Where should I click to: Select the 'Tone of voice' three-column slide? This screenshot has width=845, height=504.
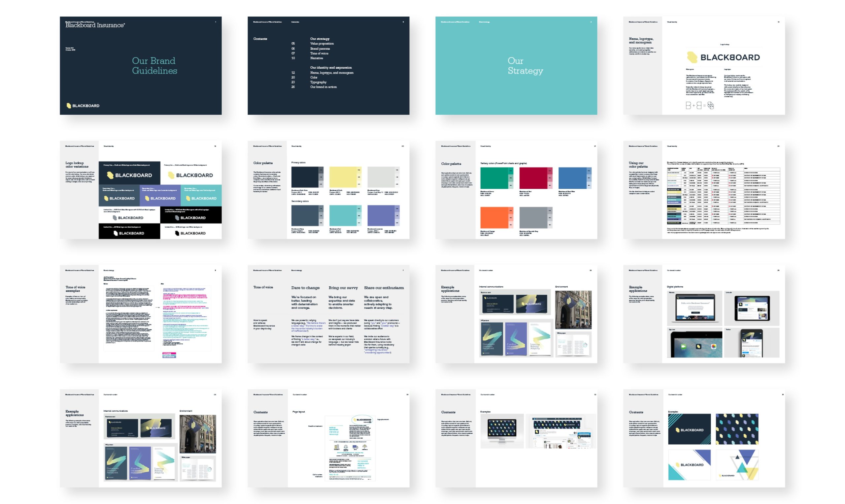328,314
